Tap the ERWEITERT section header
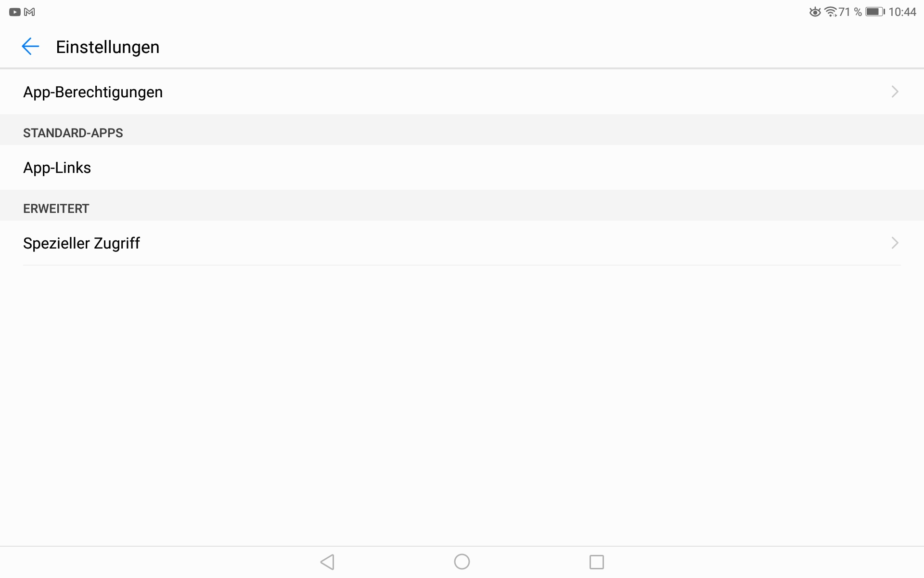Screen dimensions: 924x578 56,209
